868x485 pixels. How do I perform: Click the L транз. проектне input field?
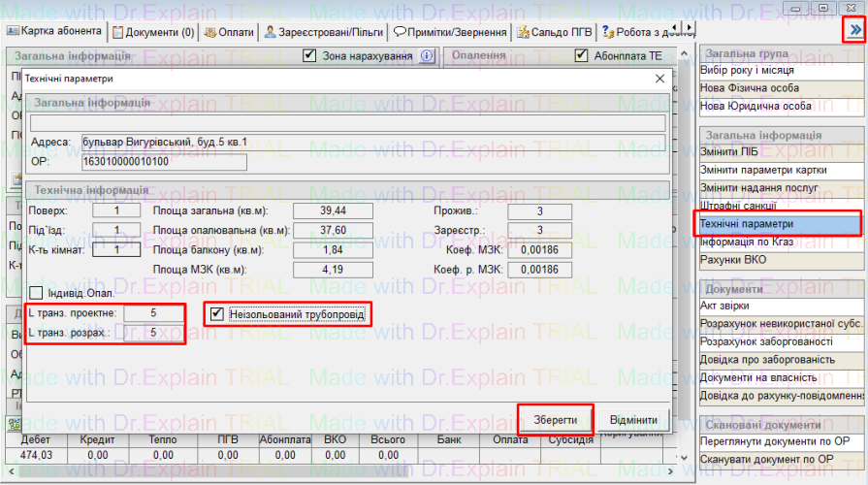click(153, 313)
